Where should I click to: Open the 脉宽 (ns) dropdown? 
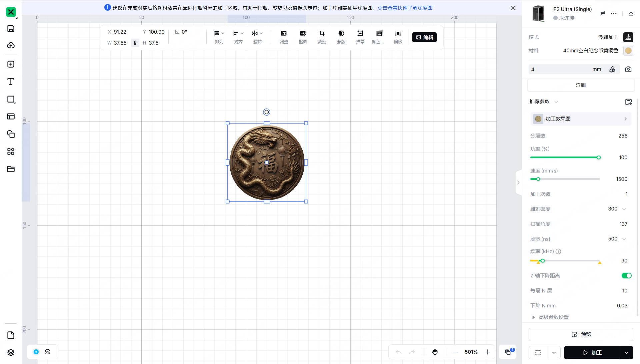[x=624, y=239]
